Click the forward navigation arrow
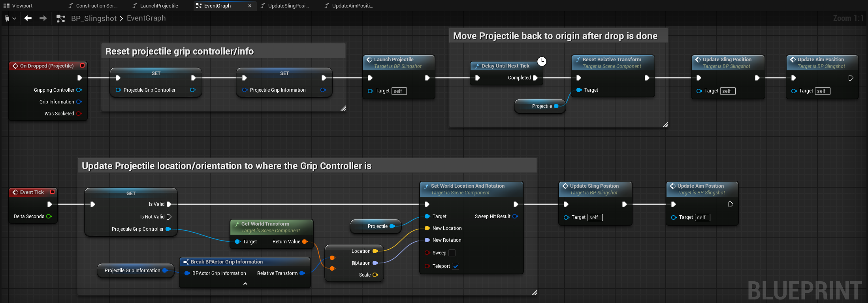This screenshot has width=868, height=303. [43, 18]
